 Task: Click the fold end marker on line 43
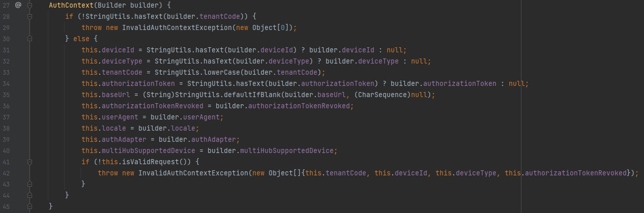click(30, 184)
